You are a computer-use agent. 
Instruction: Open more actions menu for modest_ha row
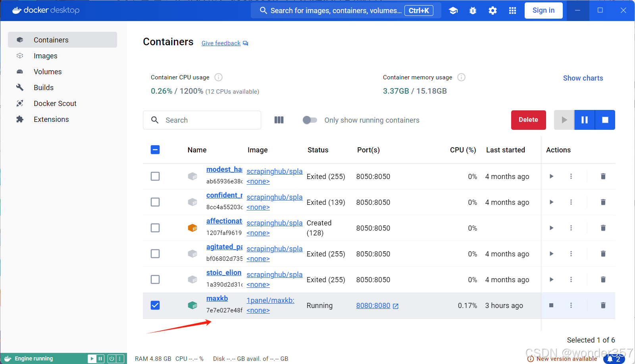point(571,176)
